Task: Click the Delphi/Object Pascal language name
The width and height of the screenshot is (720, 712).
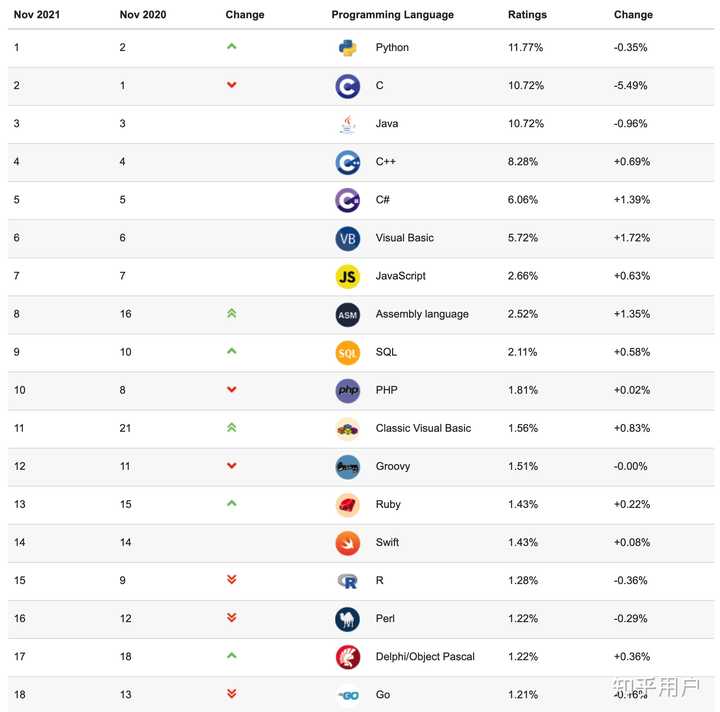Action: pyautogui.click(x=425, y=657)
